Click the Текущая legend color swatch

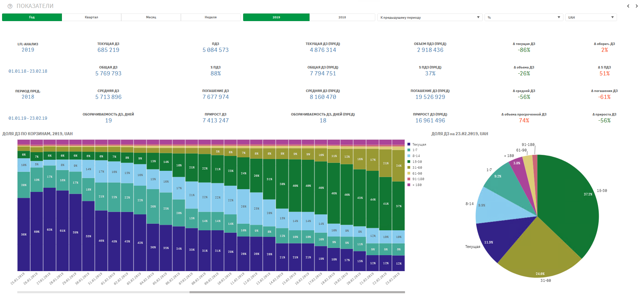(x=409, y=145)
